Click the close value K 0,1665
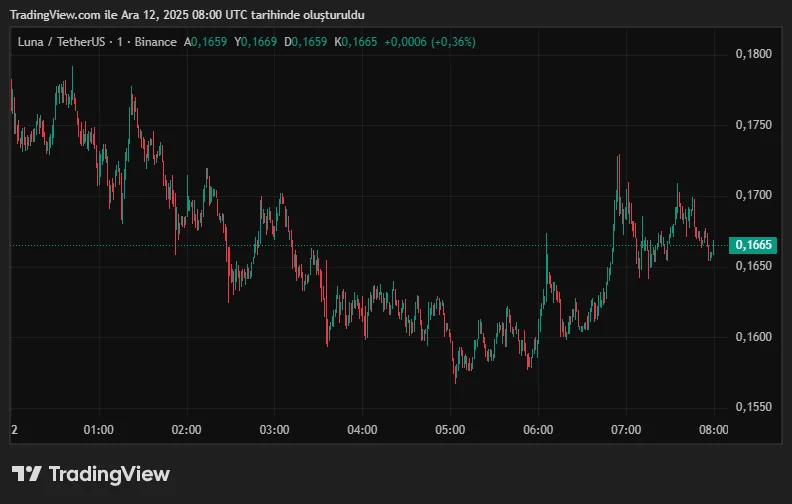 (356, 42)
